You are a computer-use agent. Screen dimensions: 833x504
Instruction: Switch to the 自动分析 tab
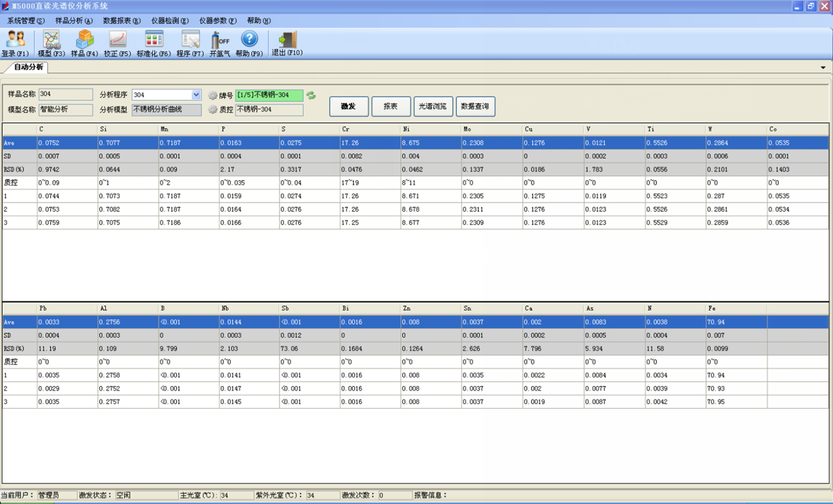click(28, 67)
